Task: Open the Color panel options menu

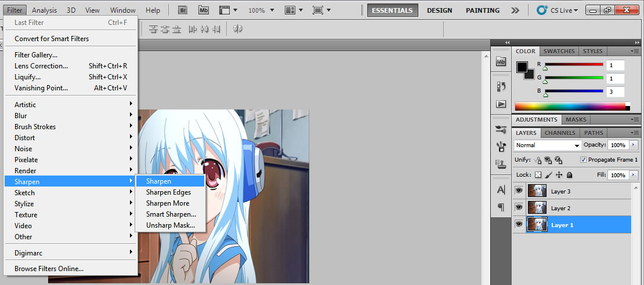Action: pos(635,51)
